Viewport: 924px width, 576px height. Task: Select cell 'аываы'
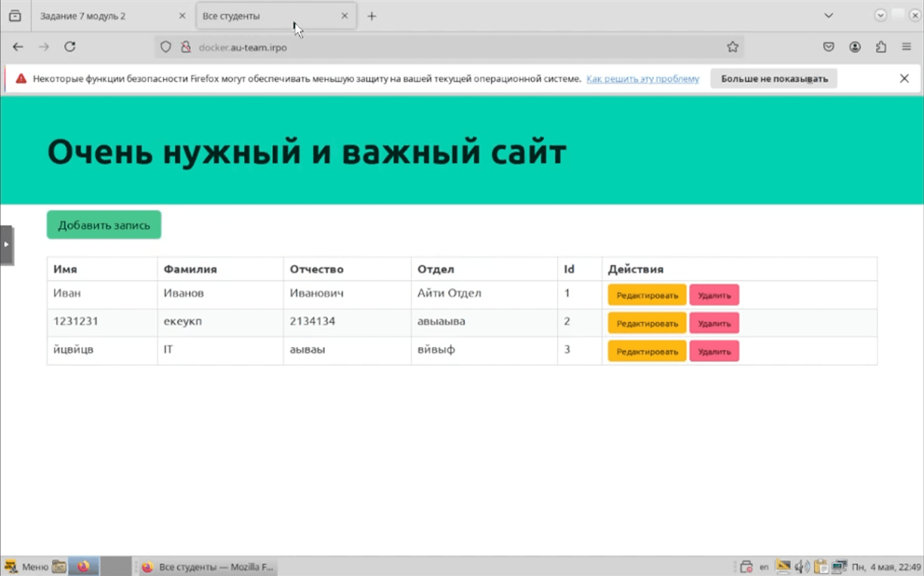pyautogui.click(x=347, y=350)
